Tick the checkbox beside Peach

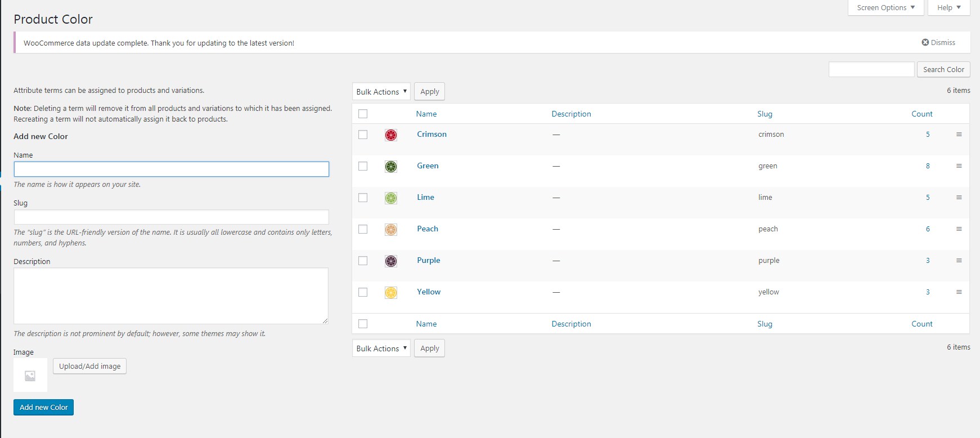click(363, 229)
